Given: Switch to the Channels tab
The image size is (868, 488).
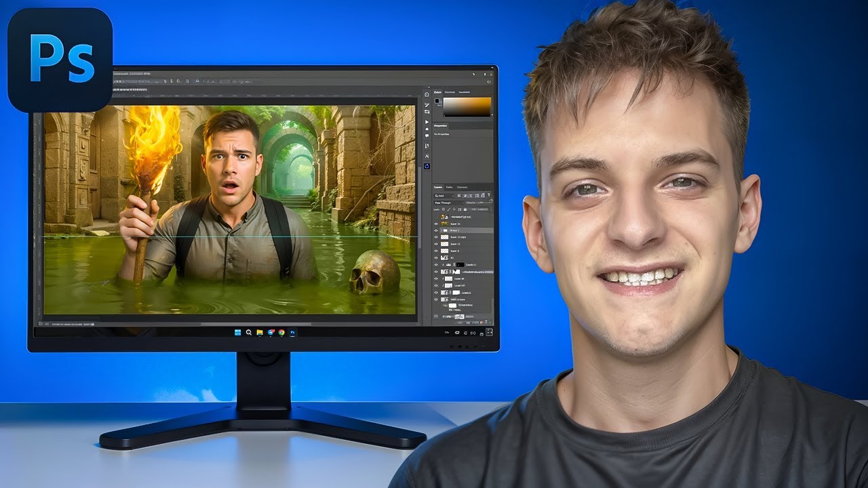Looking at the screenshot, I should pyautogui.click(x=462, y=187).
